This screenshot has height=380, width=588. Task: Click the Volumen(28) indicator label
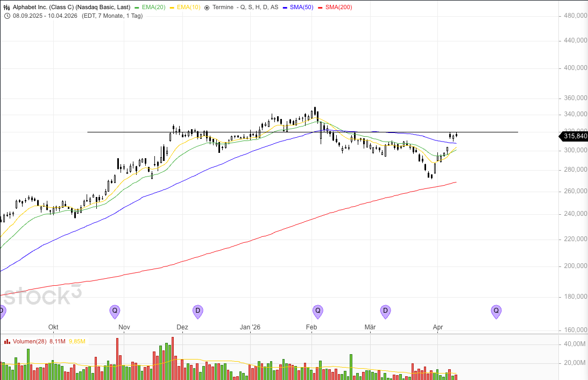pos(30,342)
